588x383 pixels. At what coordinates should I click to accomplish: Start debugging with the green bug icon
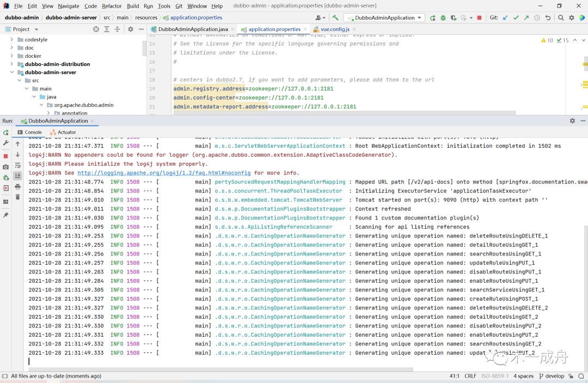[x=443, y=17]
